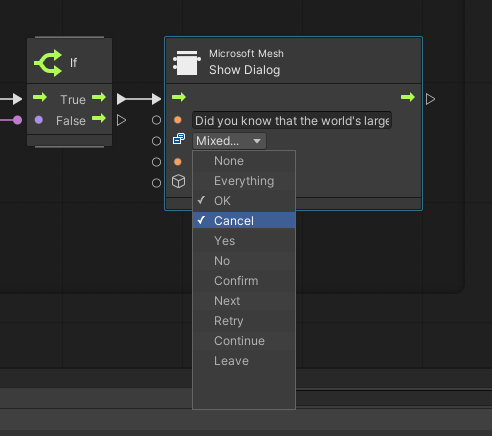Select None in the buttons list
Viewport: 492px width, 436px height.
(244, 161)
